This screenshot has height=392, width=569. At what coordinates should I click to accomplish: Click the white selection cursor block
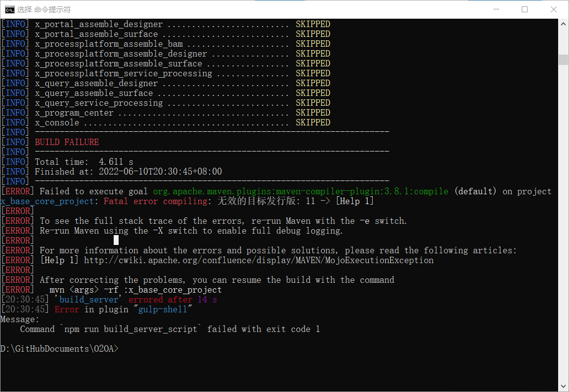[116, 240]
